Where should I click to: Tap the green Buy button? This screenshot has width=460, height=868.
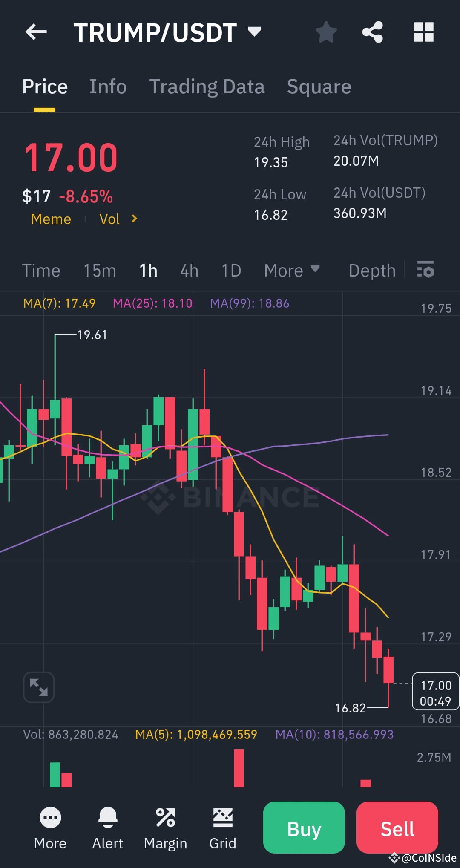pos(304,828)
